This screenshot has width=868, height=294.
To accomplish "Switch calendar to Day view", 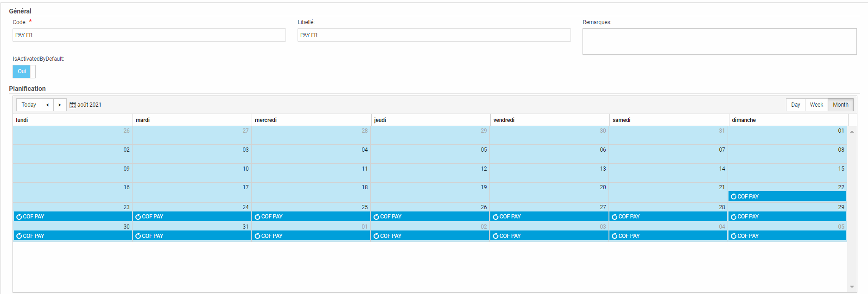I will coord(795,105).
